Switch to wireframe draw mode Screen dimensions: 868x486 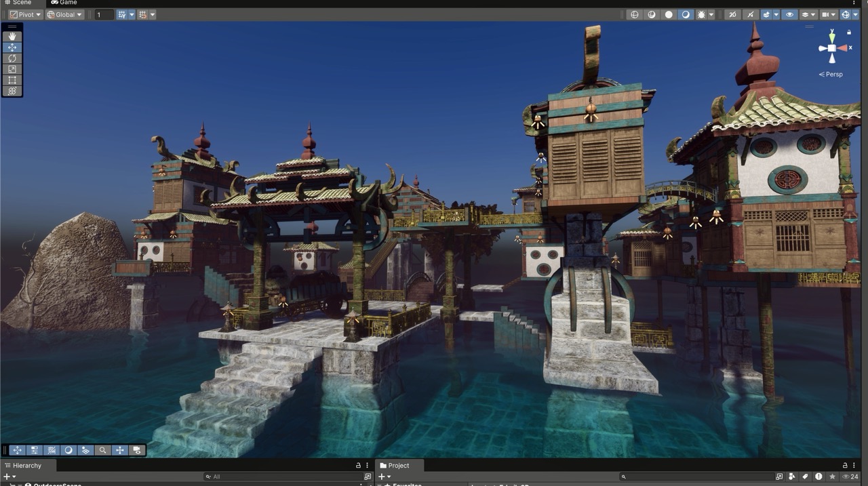(x=634, y=14)
